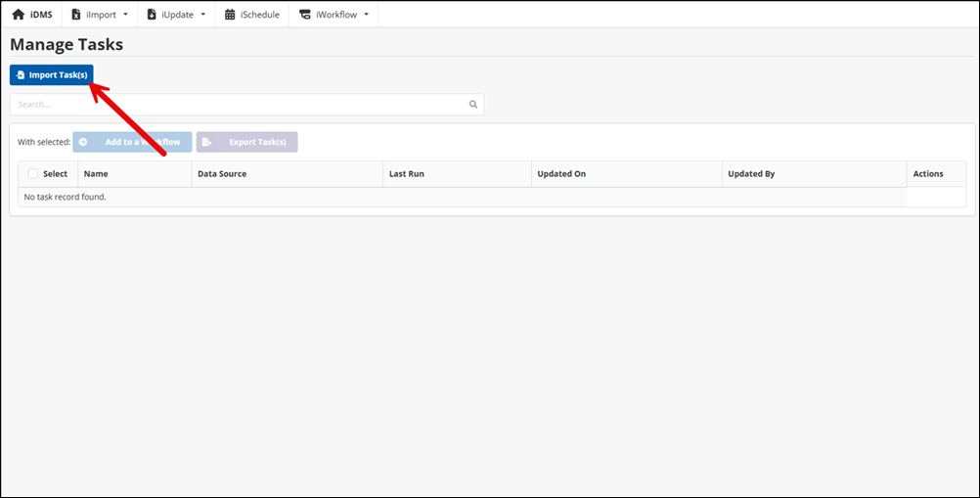Click the iDMS home icon

pyautogui.click(x=18, y=15)
